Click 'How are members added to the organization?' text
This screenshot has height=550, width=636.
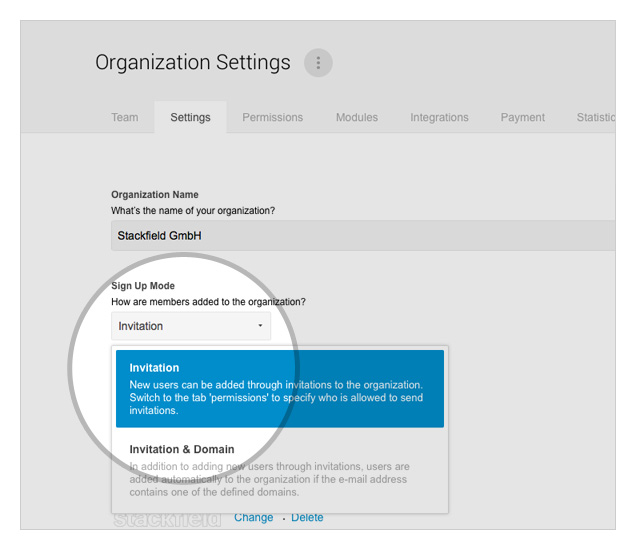pos(208,302)
